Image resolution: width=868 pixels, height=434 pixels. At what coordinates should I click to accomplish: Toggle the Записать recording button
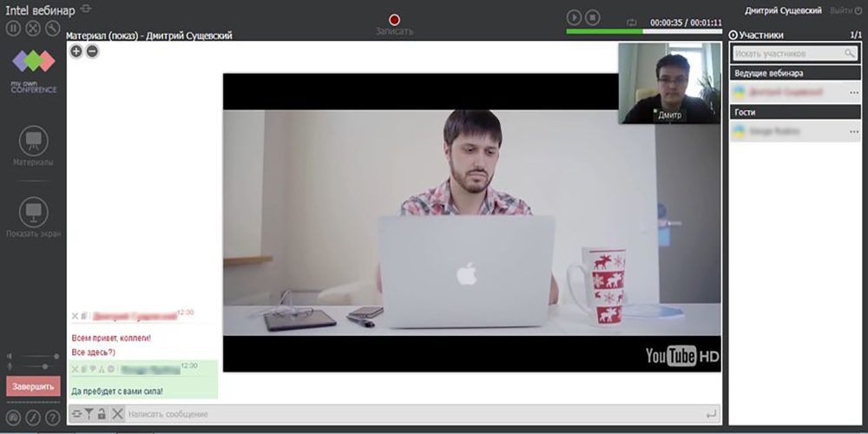pyautogui.click(x=394, y=20)
